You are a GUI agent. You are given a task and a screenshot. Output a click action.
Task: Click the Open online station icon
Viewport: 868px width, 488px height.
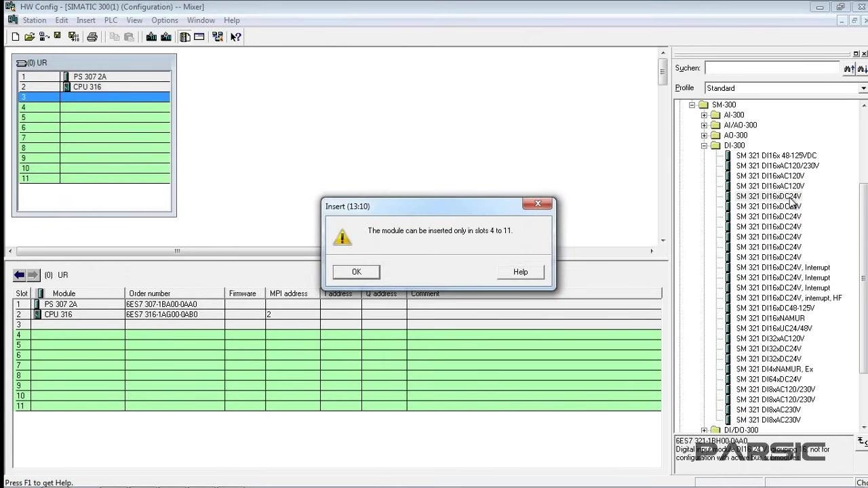click(x=43, y=37)
